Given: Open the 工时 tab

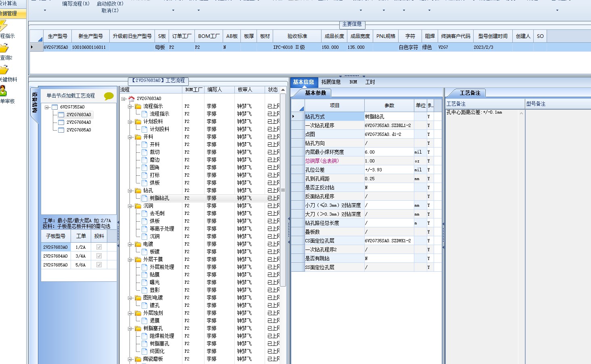Looking at the screenshot, I should (370, 82).
